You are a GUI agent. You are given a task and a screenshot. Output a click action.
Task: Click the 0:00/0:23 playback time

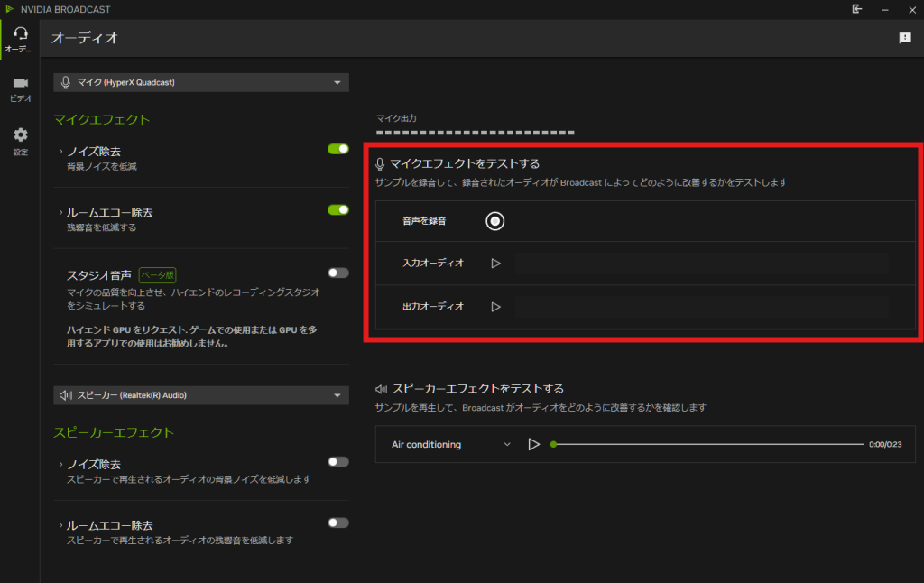[885, 445]
